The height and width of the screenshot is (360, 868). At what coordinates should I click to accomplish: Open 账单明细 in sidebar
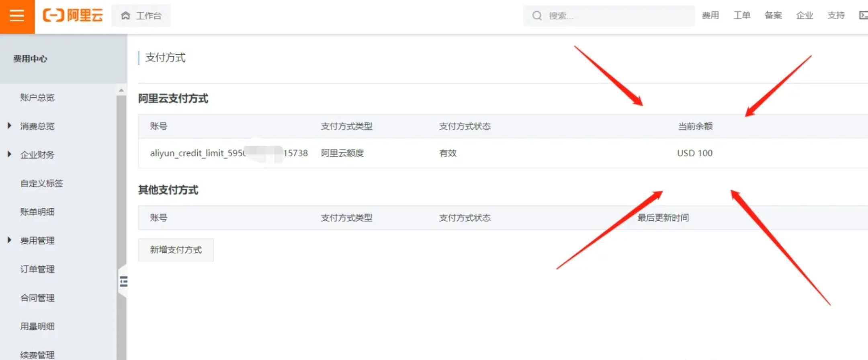(x=37, y=212)
